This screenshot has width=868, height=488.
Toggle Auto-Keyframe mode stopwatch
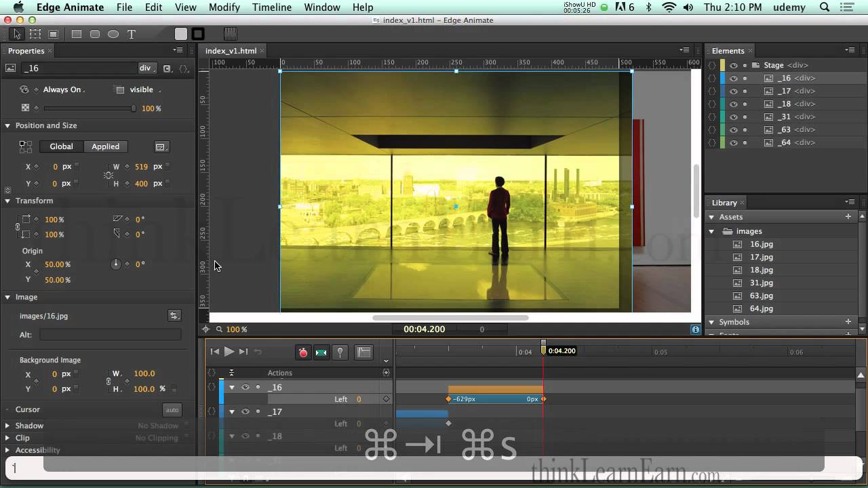[303, 352]
